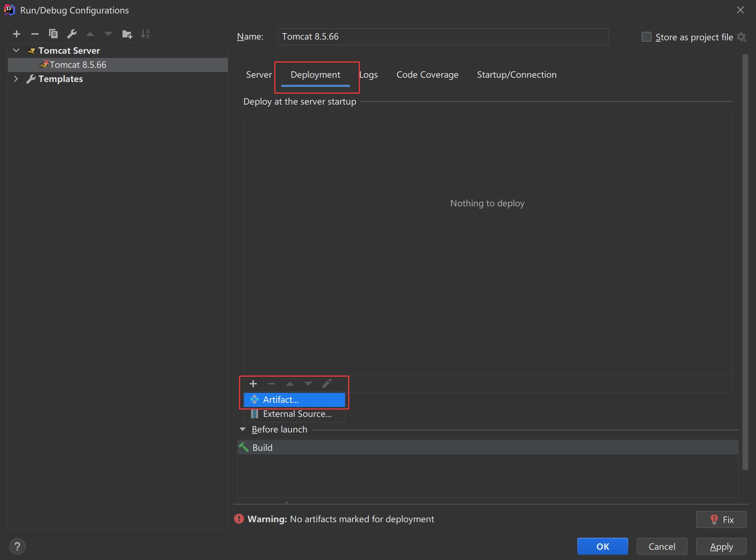
Task: Click the move deployment down arrow
Action: pyautogui.click(x=309, y=384)
